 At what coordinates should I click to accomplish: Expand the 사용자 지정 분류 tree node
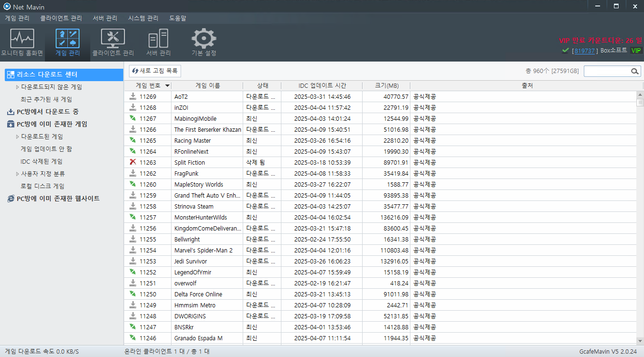coord(18,174)
